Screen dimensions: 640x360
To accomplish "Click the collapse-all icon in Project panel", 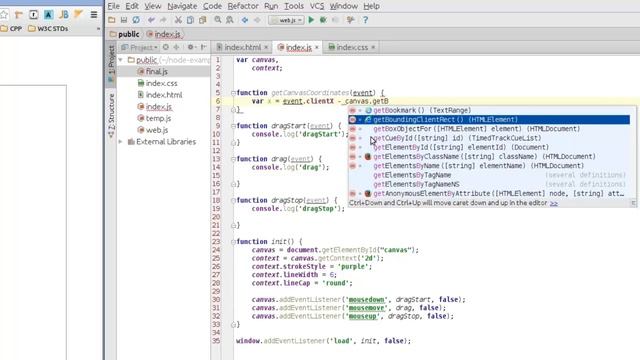I will click(x=176, y=47).
